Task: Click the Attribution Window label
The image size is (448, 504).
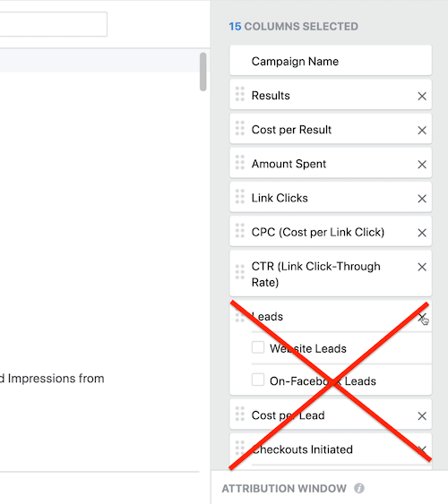Action: (284, 489)
